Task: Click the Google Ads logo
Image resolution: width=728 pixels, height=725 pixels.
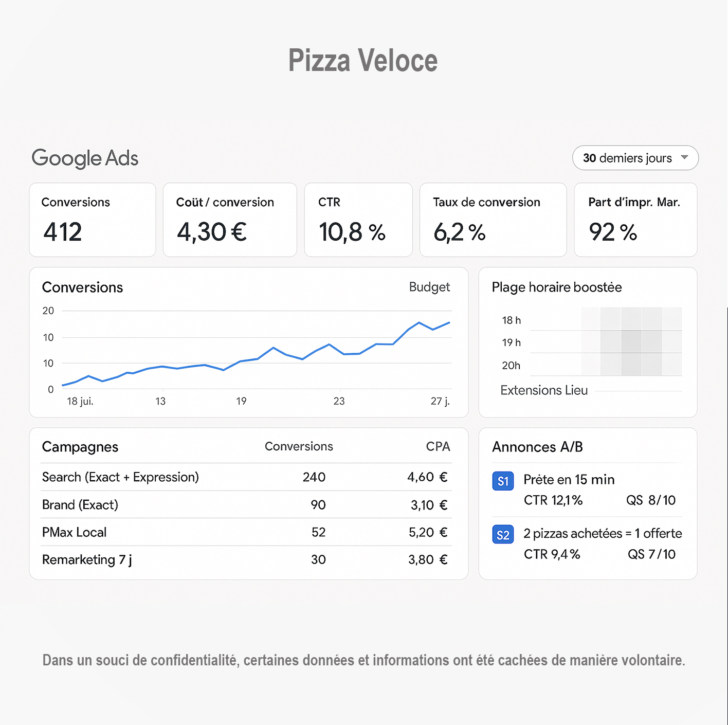Action: [x=85, y=158]
